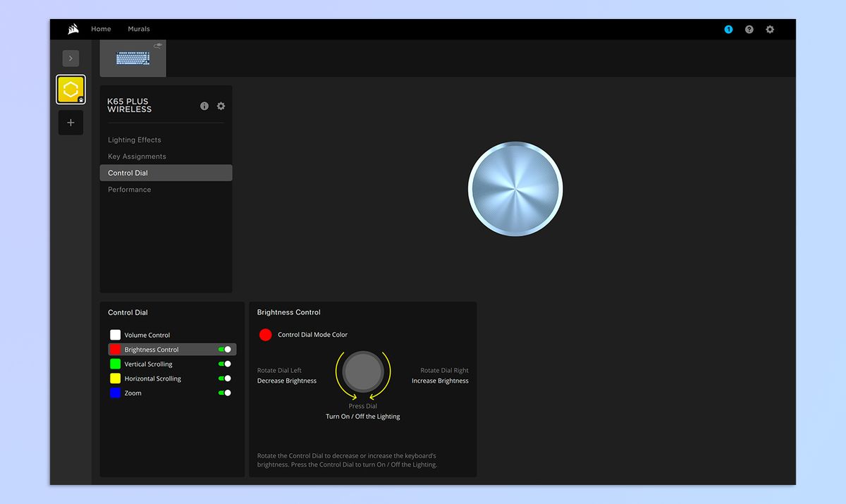This screenshot has width=846, height=504.
Task: Open the notifications badge icon
Action: [728, 30]
